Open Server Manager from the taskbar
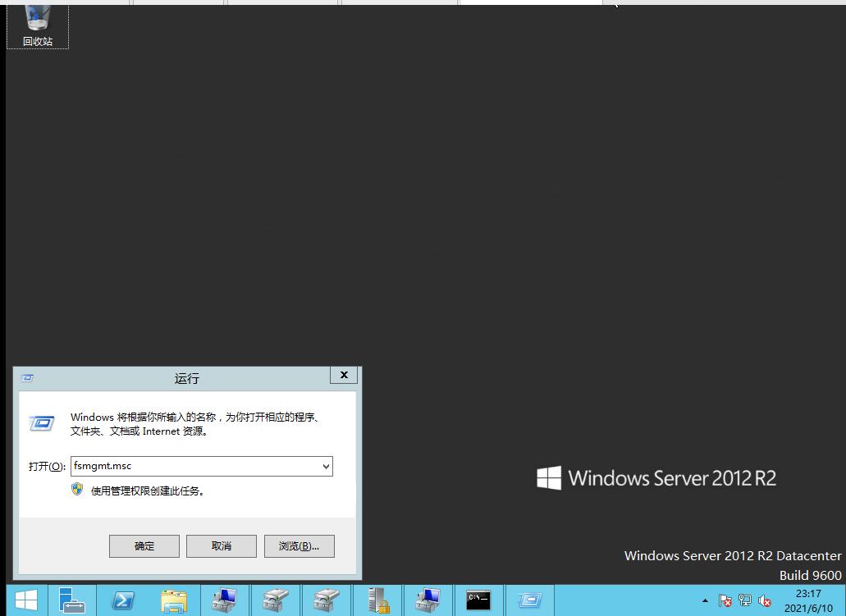 coord(72,600)
